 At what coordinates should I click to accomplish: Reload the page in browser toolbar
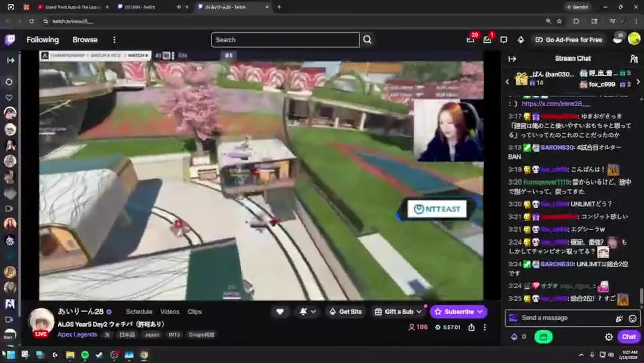point(31,21)
